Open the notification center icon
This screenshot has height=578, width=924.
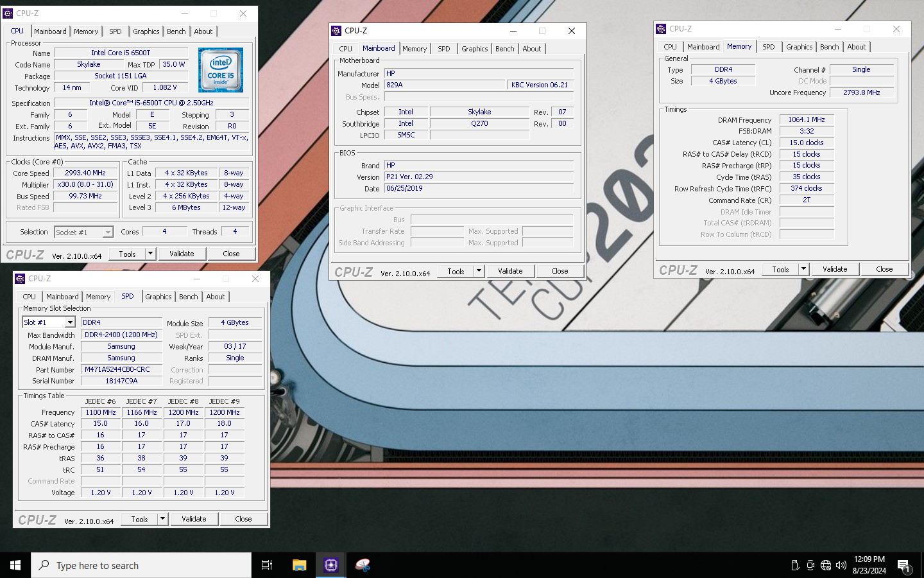point(904,565)
